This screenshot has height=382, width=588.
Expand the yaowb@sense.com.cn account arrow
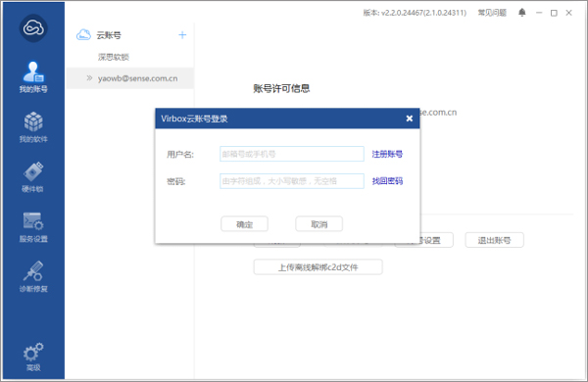pos(89,78)
